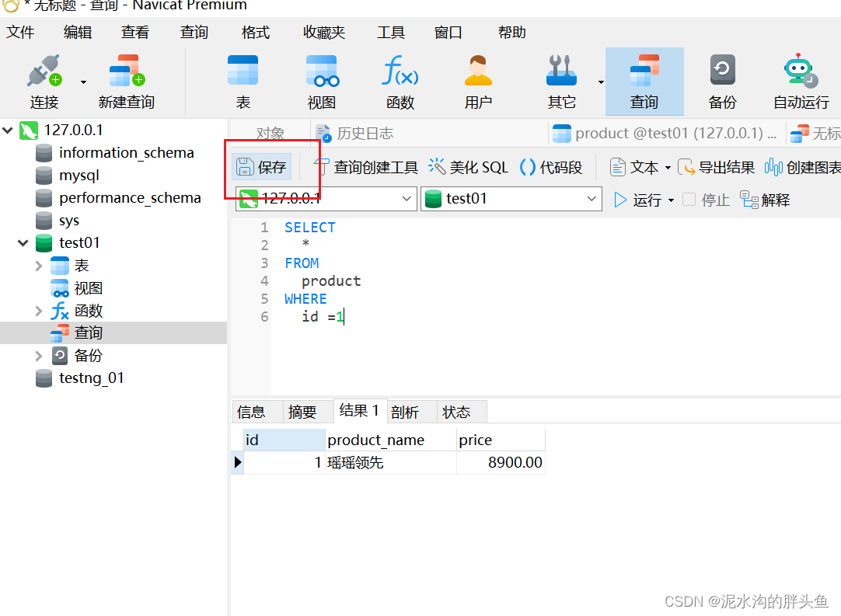Enable the 停止 checkbox
This screenshot has height=616, width=841.
pos(687,199)
